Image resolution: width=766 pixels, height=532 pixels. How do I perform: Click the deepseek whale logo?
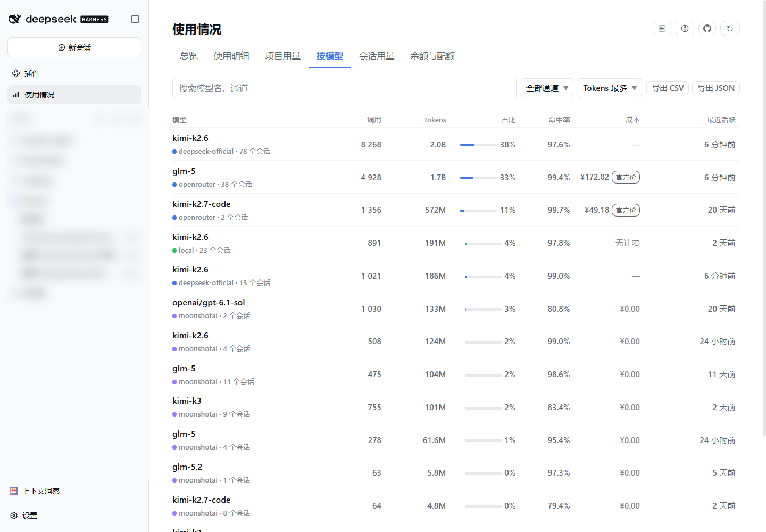click(x=15, y=19)
